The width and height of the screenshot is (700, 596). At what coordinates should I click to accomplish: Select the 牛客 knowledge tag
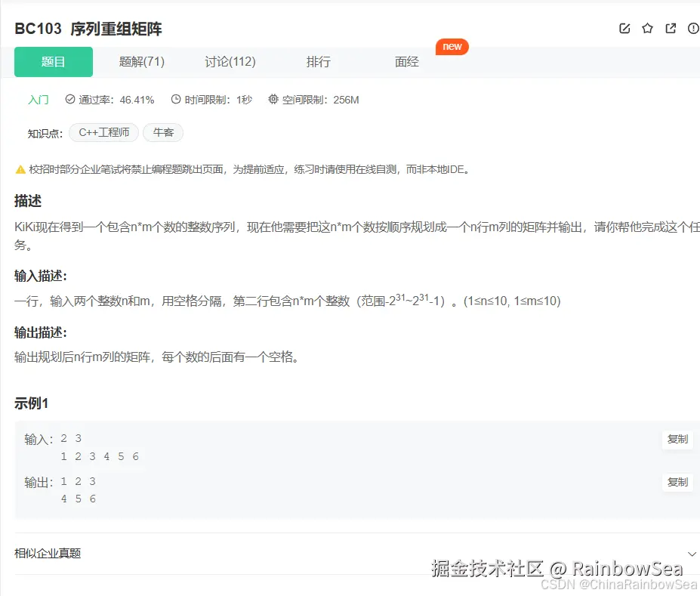tap(163, 132)
